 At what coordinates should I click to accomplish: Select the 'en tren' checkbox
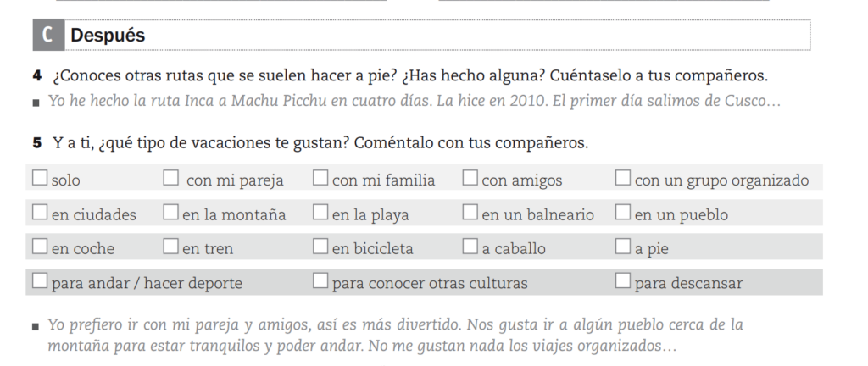coord(170,246)
